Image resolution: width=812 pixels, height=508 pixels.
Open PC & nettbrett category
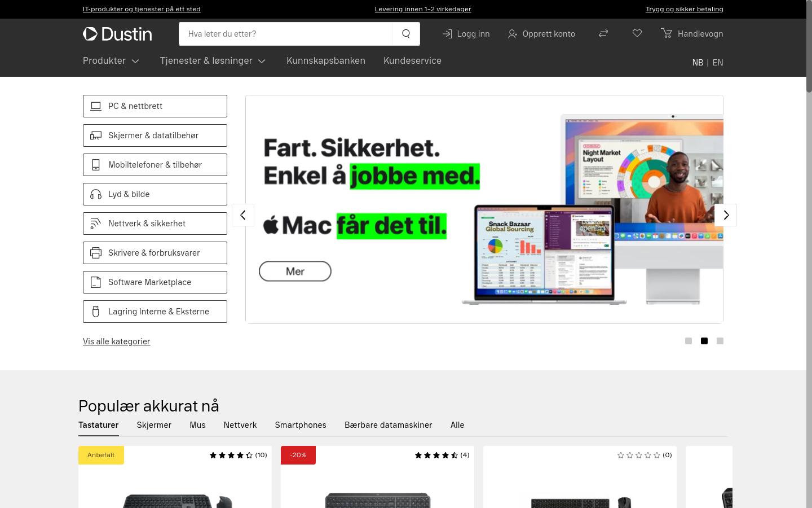pyautogui.click(x=155, y=106)
